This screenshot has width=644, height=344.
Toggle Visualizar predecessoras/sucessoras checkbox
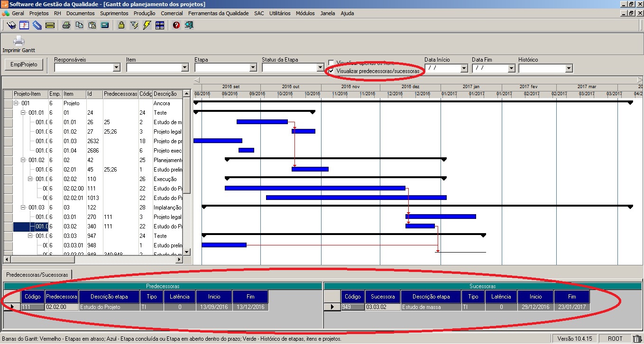click(331, 71)
